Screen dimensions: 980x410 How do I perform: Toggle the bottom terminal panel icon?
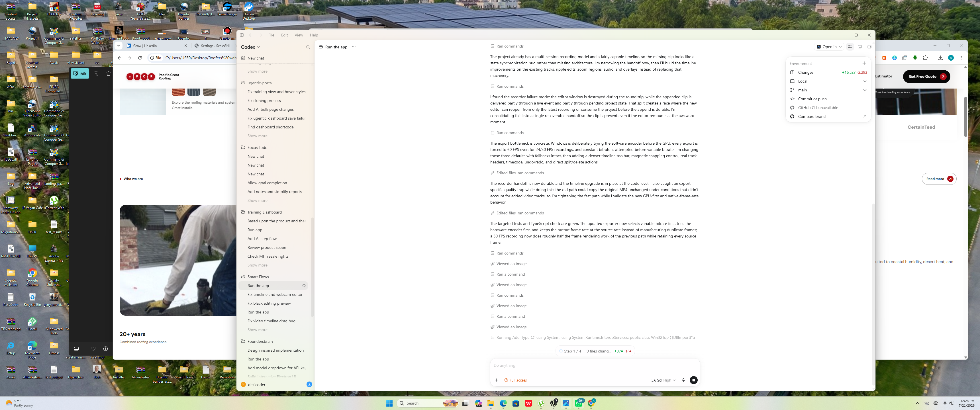(860, 47)
